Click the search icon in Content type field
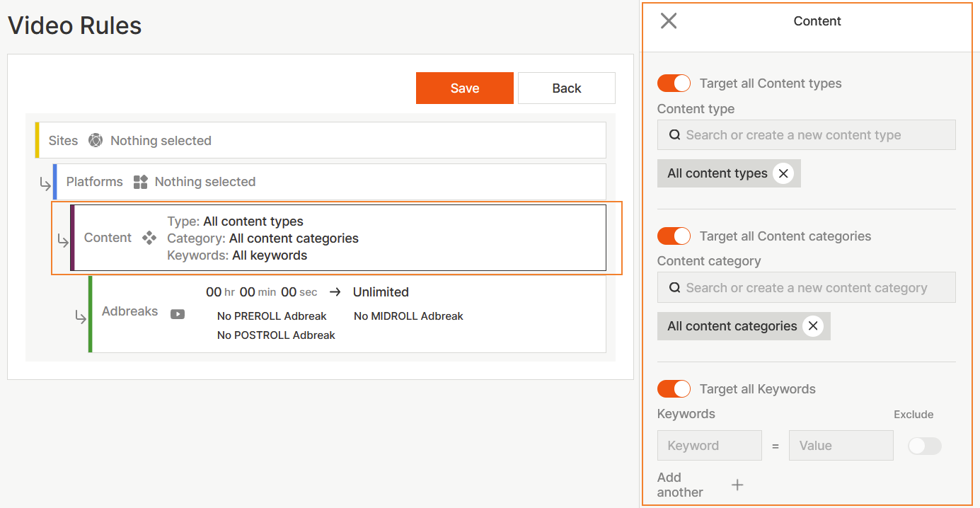 675,135
